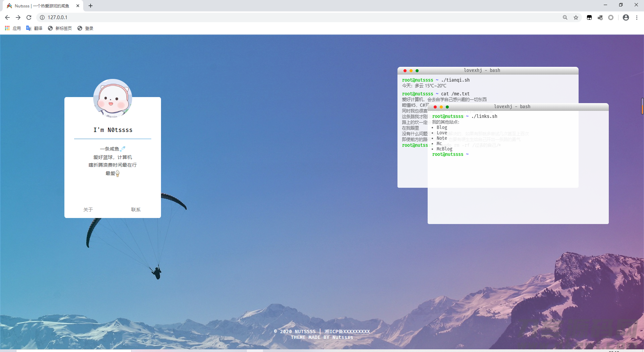644x352 pixels.
Task: Open Chrome three-dot menu
Action: [637, 17]
